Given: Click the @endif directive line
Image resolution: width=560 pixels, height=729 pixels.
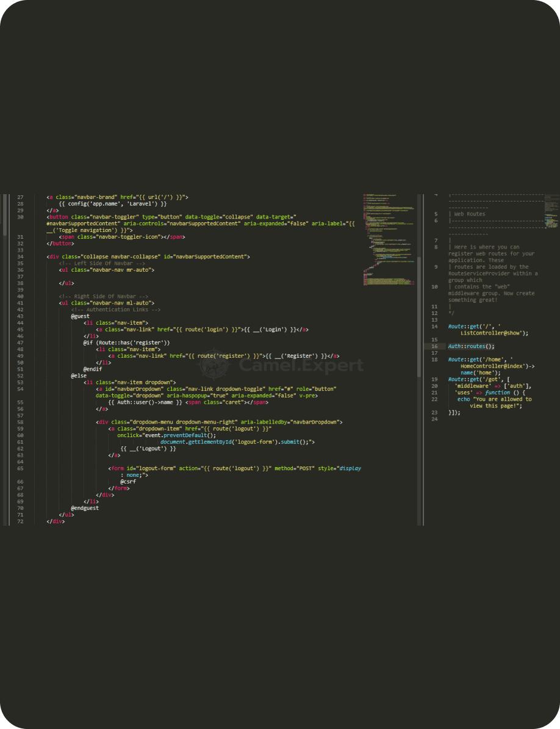Looking at the screenshot, I should pos(93,369).
